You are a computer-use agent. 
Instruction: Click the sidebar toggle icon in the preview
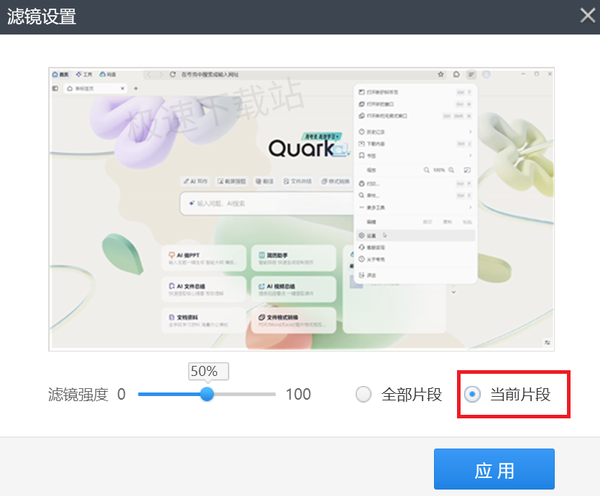click(x=55, y=88)
